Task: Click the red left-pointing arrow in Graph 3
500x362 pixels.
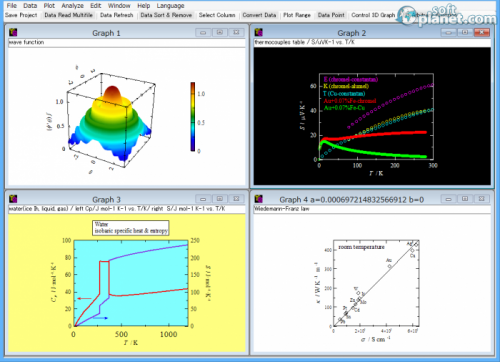Action: [x=84, y=299]
